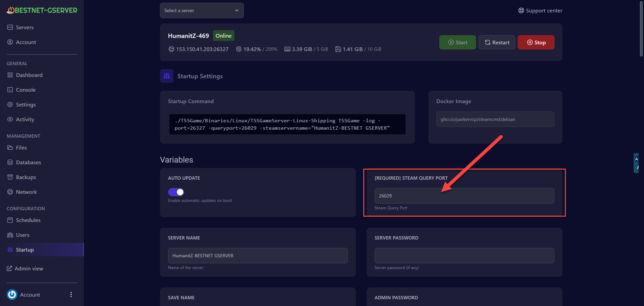
Task: Click the blue accessibility widget at right edge
Action: 636,163
